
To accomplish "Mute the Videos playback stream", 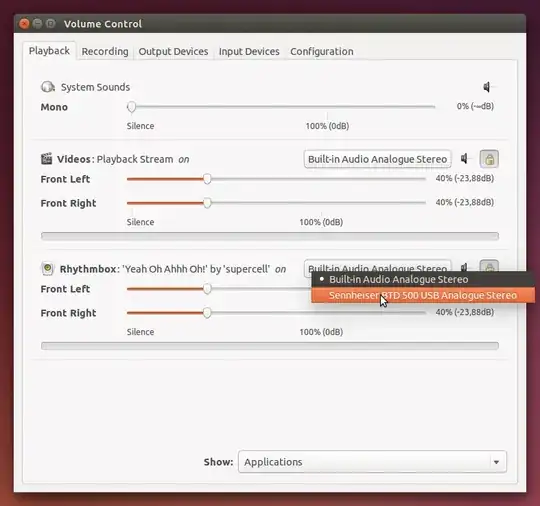I will click(465, 159).
